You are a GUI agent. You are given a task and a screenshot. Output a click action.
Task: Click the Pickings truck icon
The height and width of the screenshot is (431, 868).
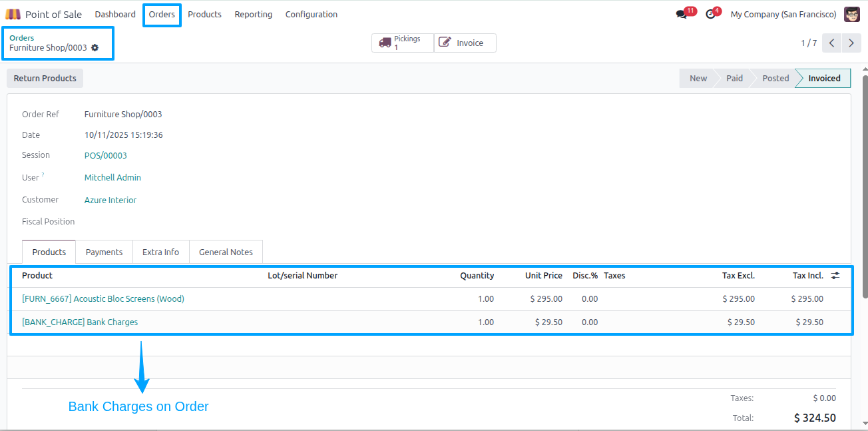tap(385, 43)
